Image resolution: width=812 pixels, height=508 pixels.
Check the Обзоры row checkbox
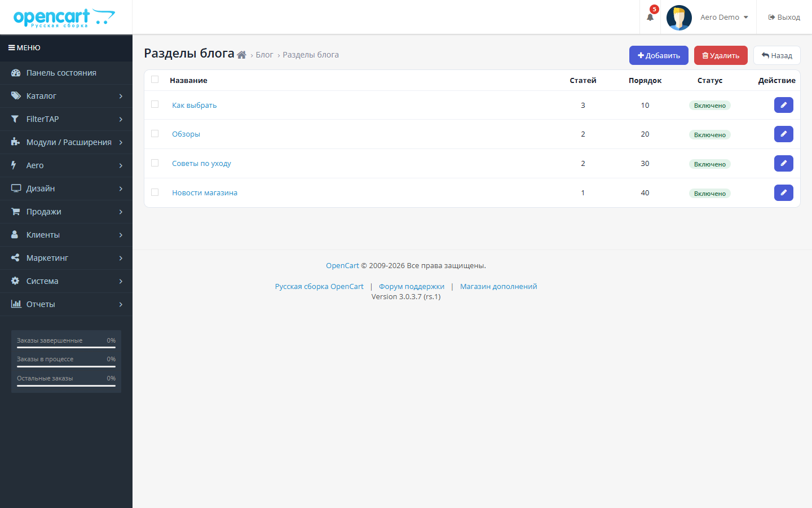click(x=155, y=134)
